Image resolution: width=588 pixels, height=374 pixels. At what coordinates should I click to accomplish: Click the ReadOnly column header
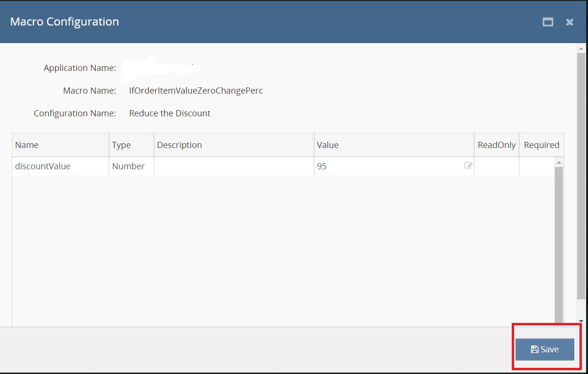click(x=497, y=145)
